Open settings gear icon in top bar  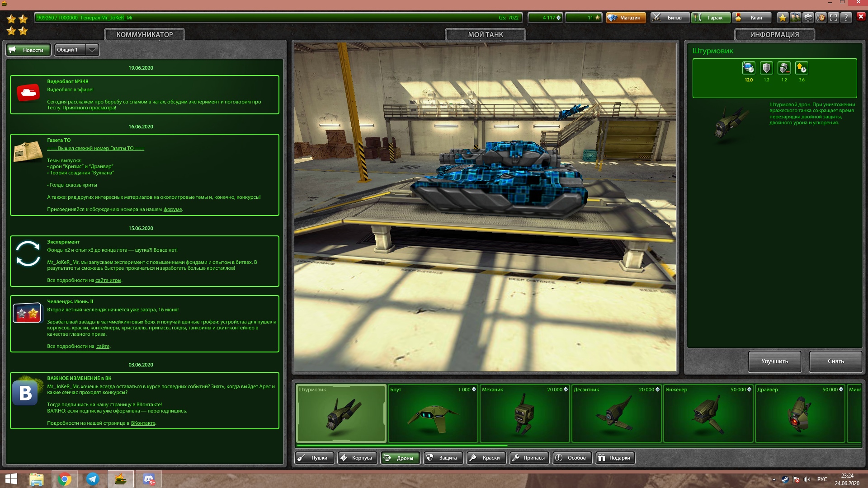[x=808, y=18]
